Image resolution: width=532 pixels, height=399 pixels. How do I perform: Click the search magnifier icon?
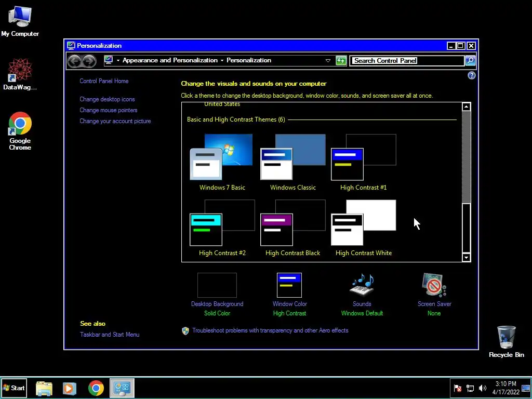pos(470,60)
